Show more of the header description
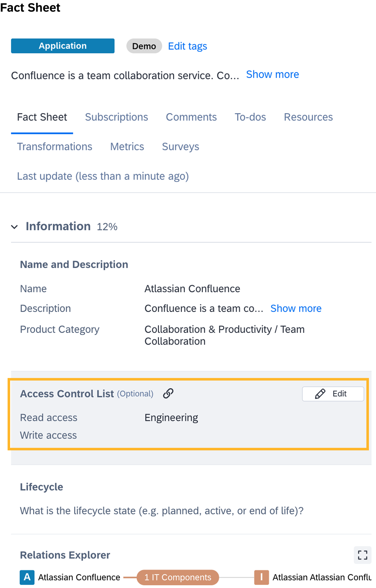The height and width of the screenshot is (588, 376). pos(273,74)
